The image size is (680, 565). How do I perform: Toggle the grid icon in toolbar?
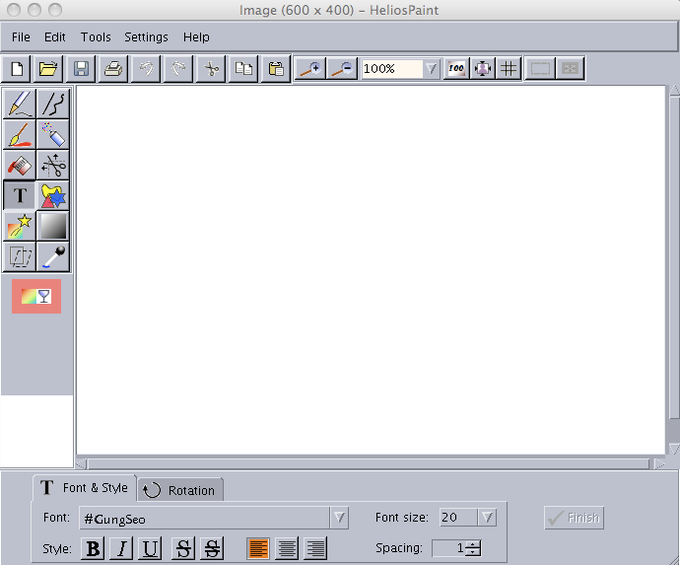point(508,69)
